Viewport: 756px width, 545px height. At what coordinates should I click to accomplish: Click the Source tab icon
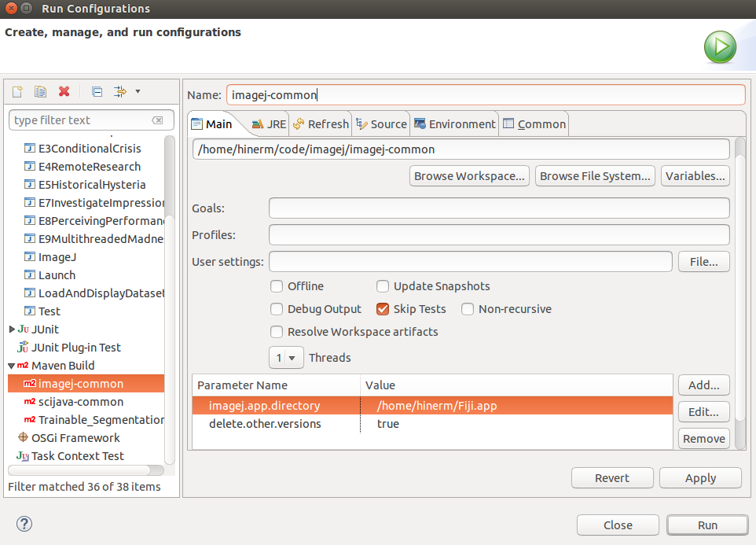pyautogui.click(x=361, y=124)
